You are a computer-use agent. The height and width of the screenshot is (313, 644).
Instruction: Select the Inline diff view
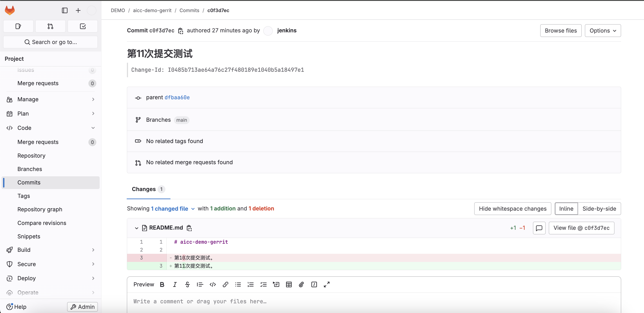click(x=566, y=209)
